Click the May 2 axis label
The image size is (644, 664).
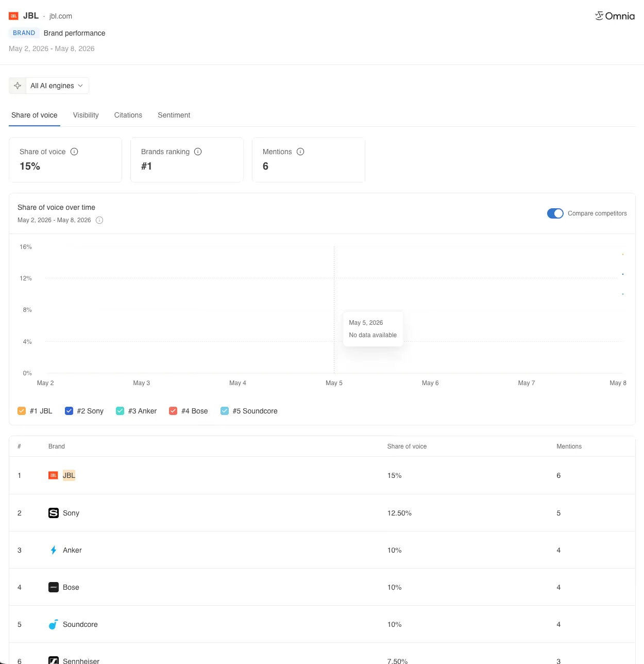coord(45,383)
